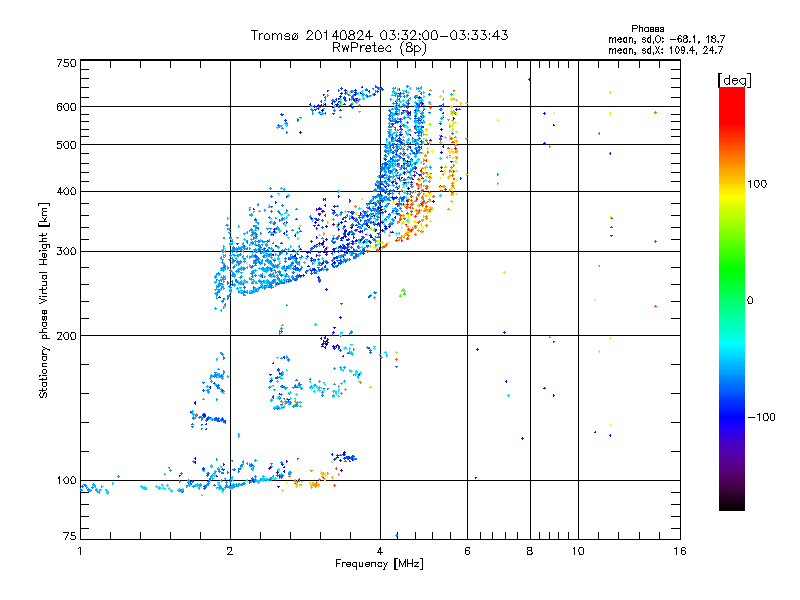Image resolution: width=800 pixels, height=600 pixels.
Task: Click the y-axis tick label '300'
Action: pos(66,251)
